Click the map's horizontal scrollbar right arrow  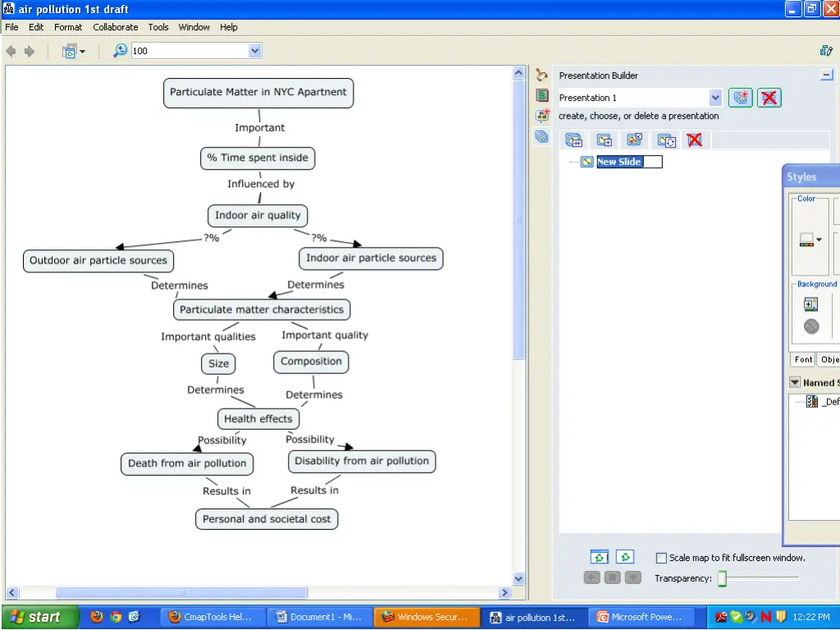coord(504,592)
